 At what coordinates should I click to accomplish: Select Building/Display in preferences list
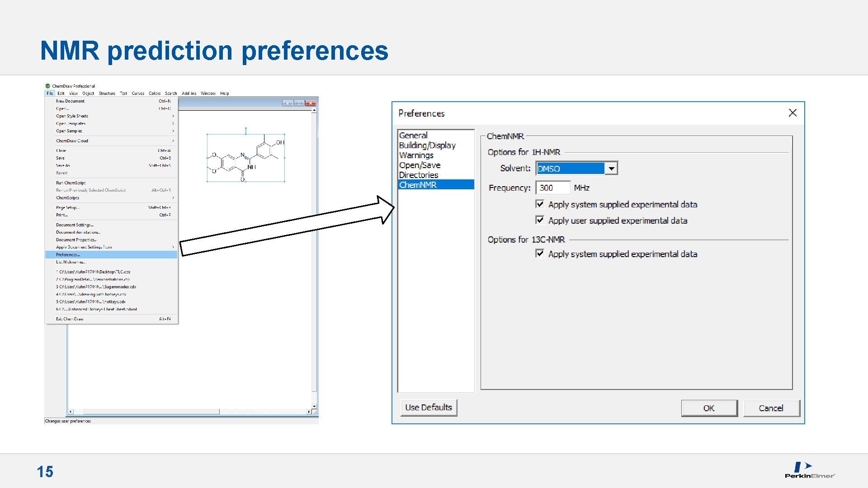pyautogui.click(x=427, y=145)
